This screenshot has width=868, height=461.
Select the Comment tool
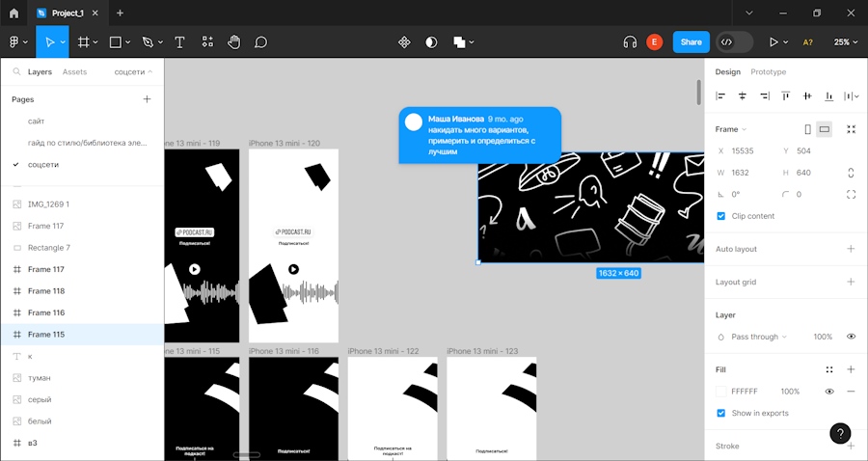260,42
